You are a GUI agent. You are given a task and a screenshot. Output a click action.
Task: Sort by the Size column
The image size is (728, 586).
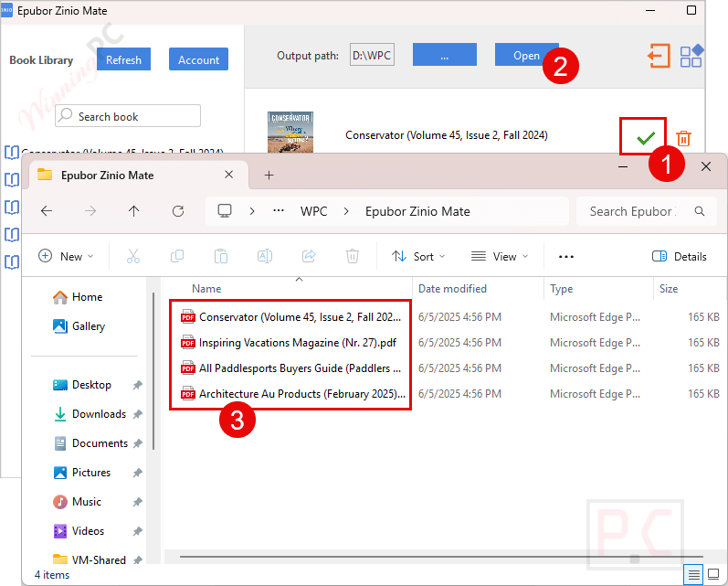pyautogui.click(x=669, y=289)
